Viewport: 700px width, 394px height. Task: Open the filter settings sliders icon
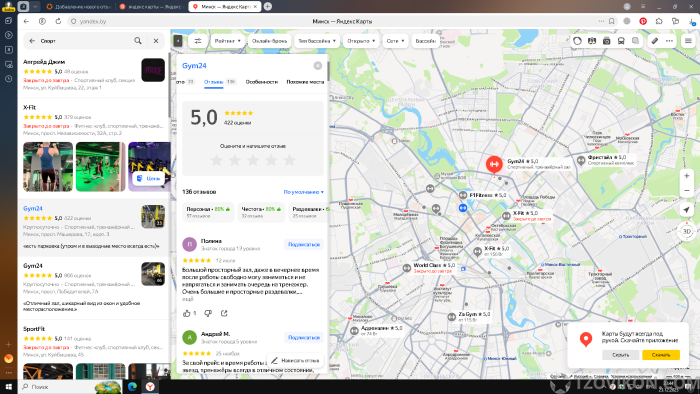point(198,41)
